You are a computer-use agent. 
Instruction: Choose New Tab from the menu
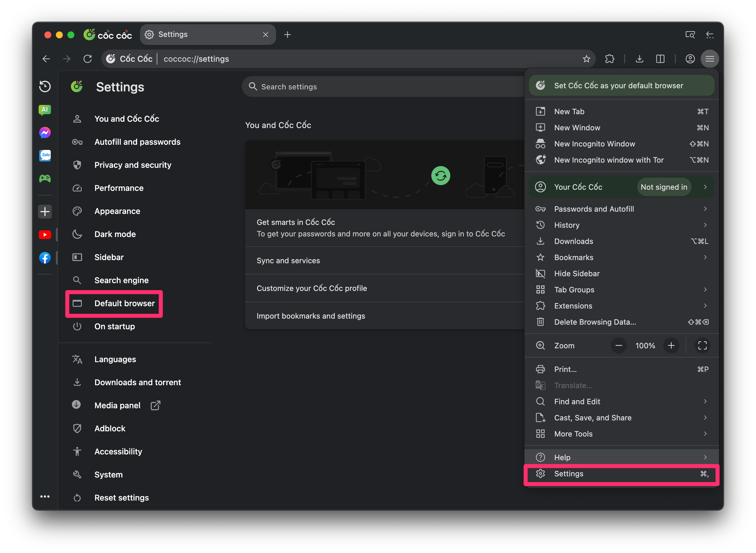click(621, 112)
